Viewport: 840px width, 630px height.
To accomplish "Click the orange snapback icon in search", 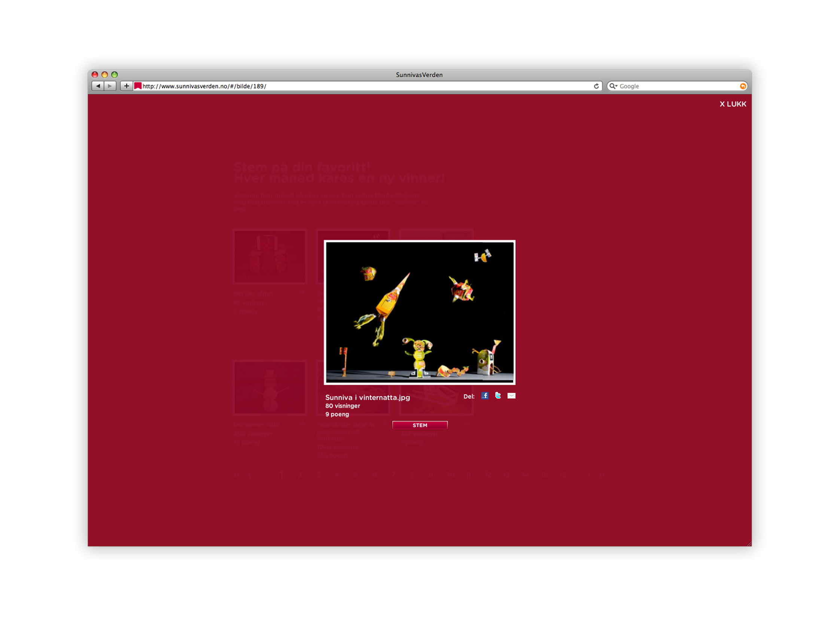I will (743, 86).
